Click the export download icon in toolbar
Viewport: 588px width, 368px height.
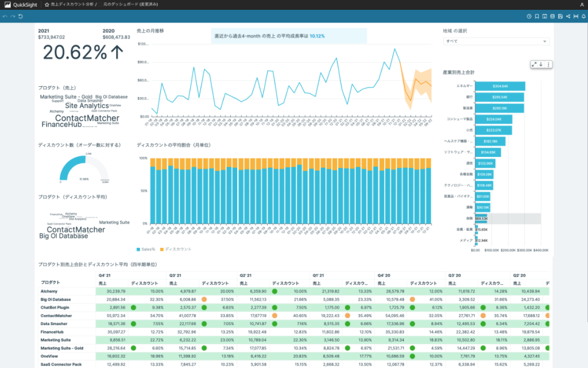(544, 17)
